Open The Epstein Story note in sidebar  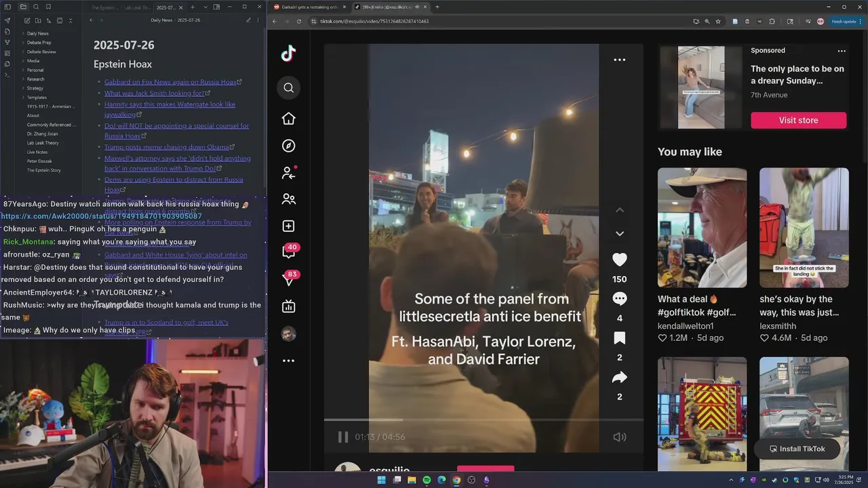tap(43, 170)
